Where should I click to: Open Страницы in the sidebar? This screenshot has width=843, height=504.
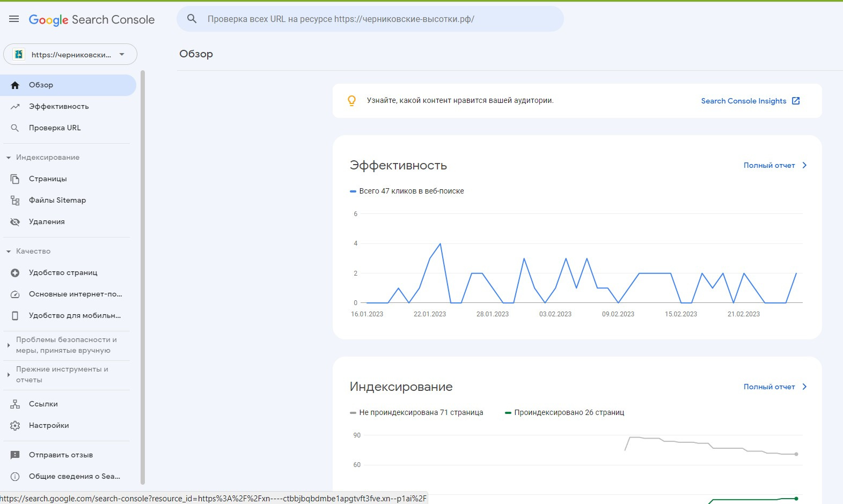point(48,179)
